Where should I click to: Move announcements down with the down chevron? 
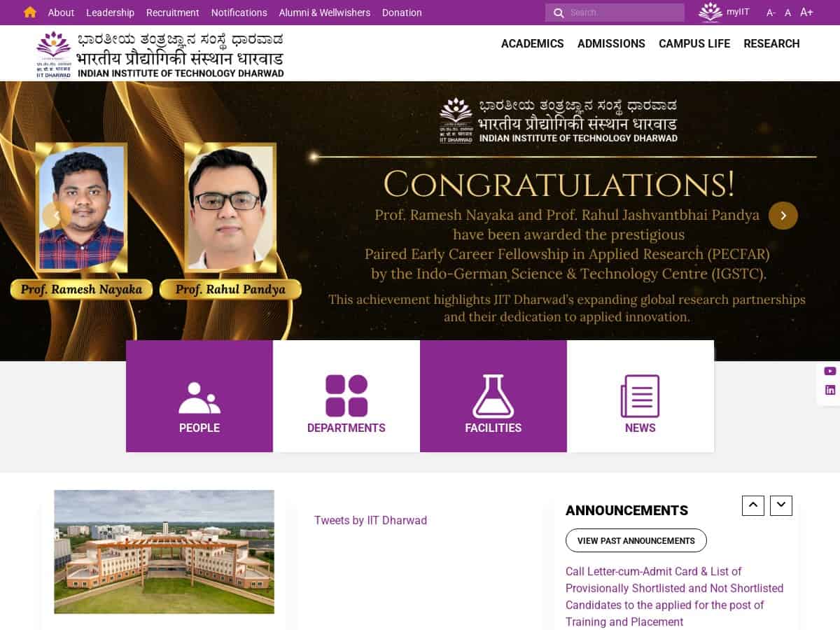(781, 505)
